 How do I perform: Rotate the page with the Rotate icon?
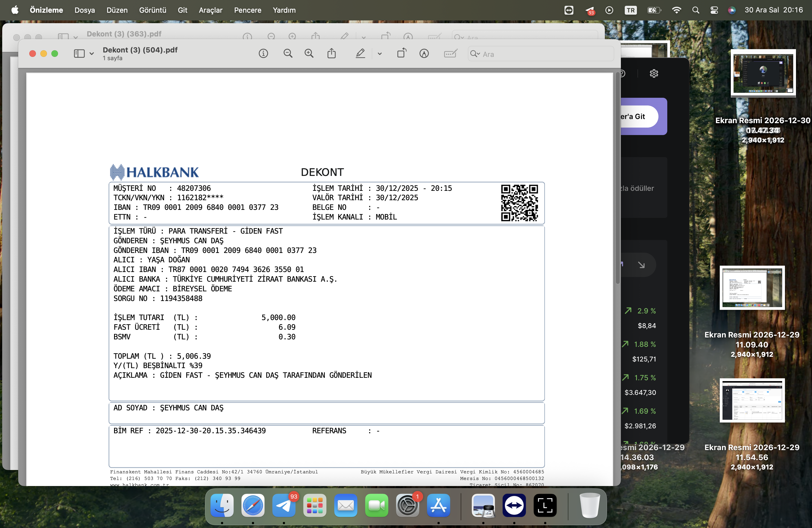pyautogui.click(x=402, y=53)
